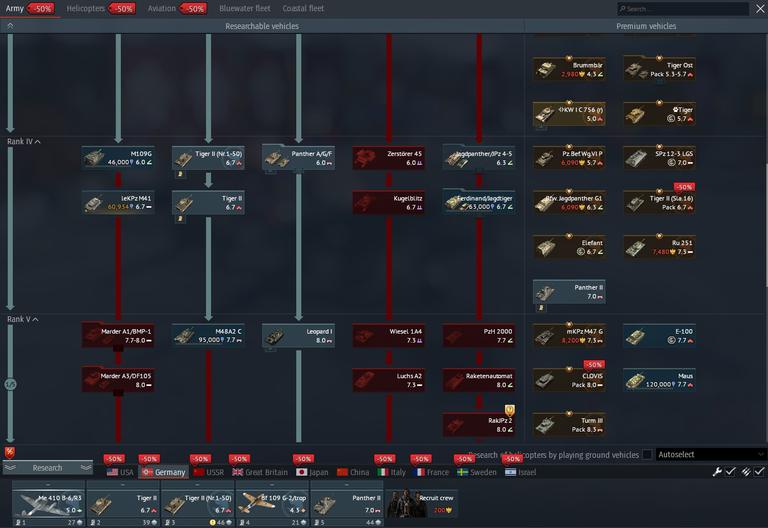
Task: Click the premium vehicles panel scrollbar
Action: (766, 225)
